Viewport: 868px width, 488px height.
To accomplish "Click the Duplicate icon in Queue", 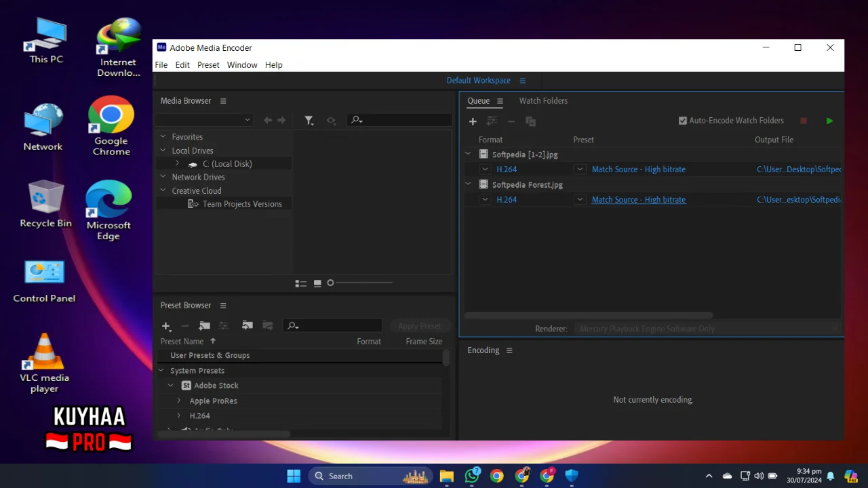I will point(530,121).
